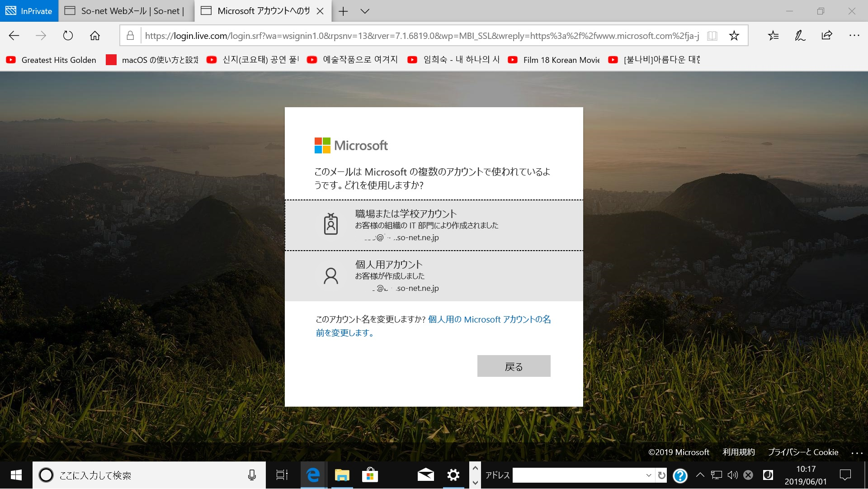Select 個人用アカウント option
868x489 pixels.
tap(434, 276)
